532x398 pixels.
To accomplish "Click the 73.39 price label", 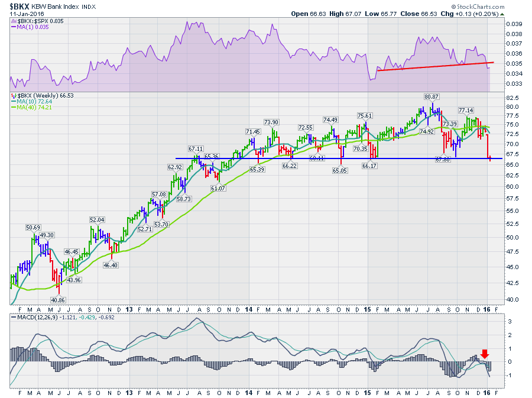I will click(x=450, y=124).
